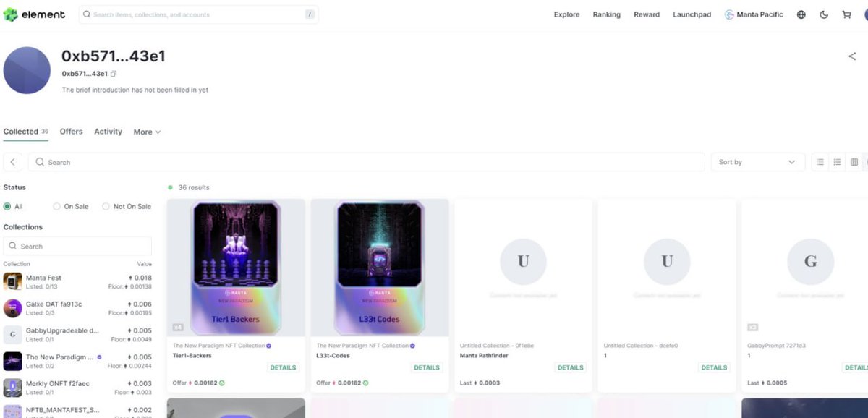Focus the Collections search field

pyautogui.click(x=77, y=246)
